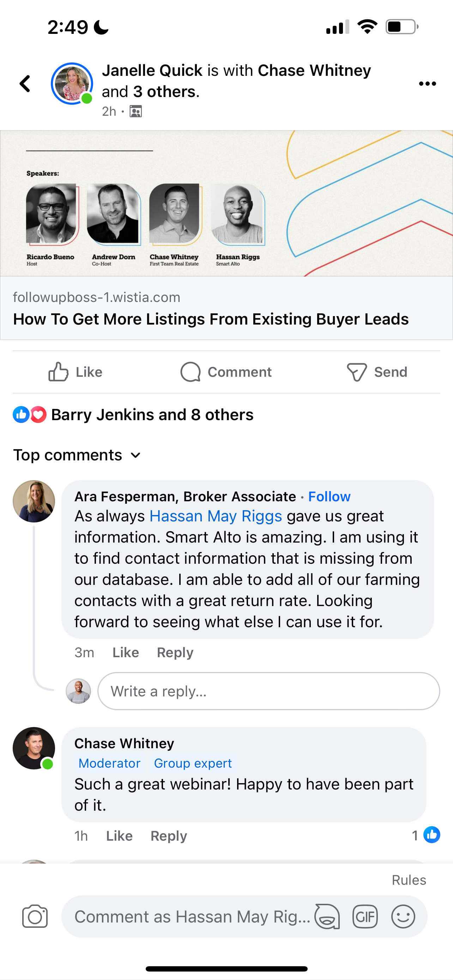Screen dimensions: 453x980
Task: Open the Hassan May Riggs mention link
Action: (x=216, y=516)
